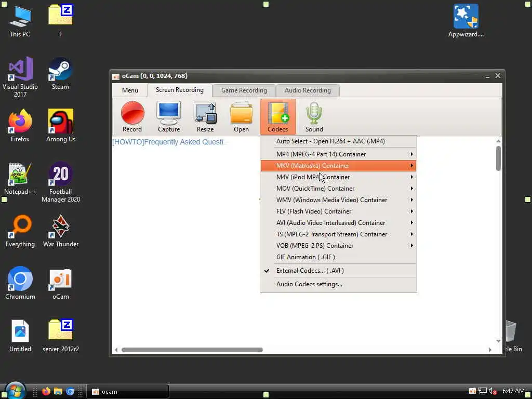Select the Football Manager 2020 icon
The height and width of the screenshot is (399, 532).
61,182
